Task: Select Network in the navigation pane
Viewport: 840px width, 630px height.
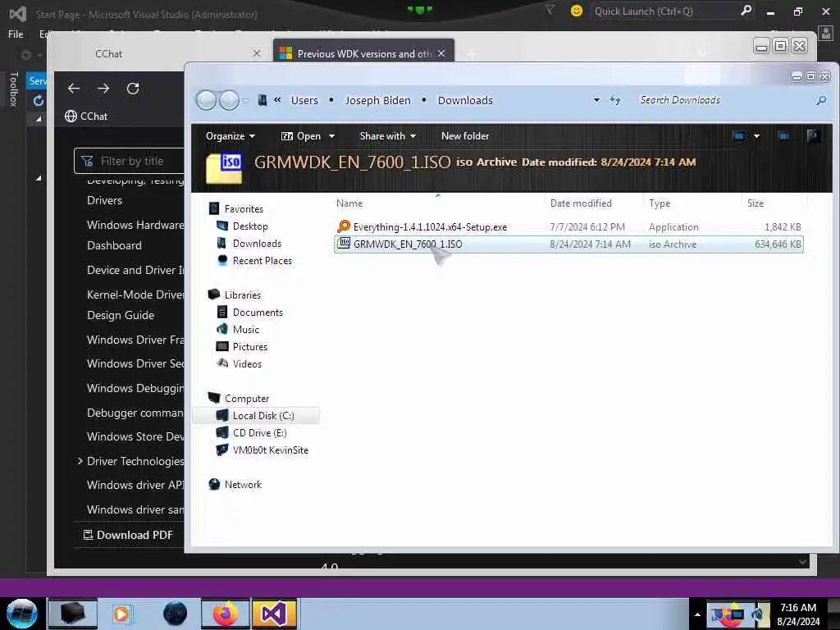Action: (x=243, y=484)
